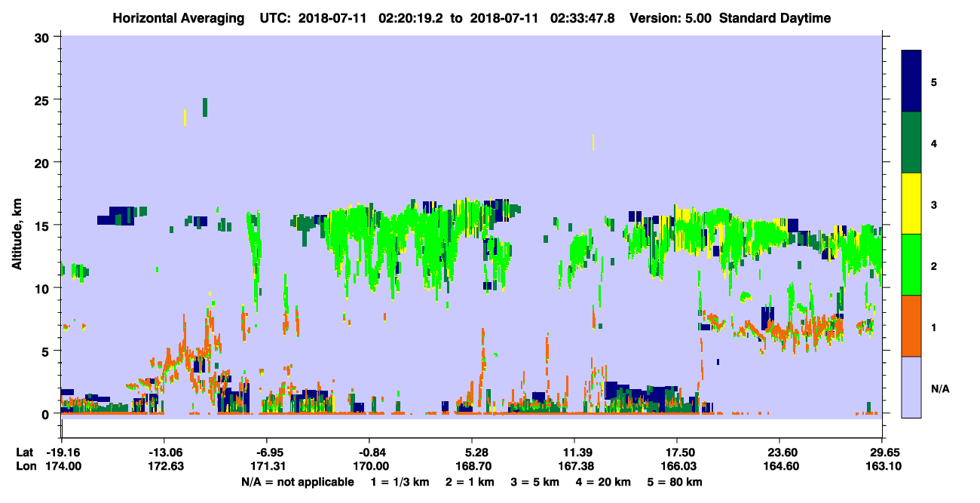Click the 30 altitude tick label
The image size is (980, 503).
click(44, 37)
